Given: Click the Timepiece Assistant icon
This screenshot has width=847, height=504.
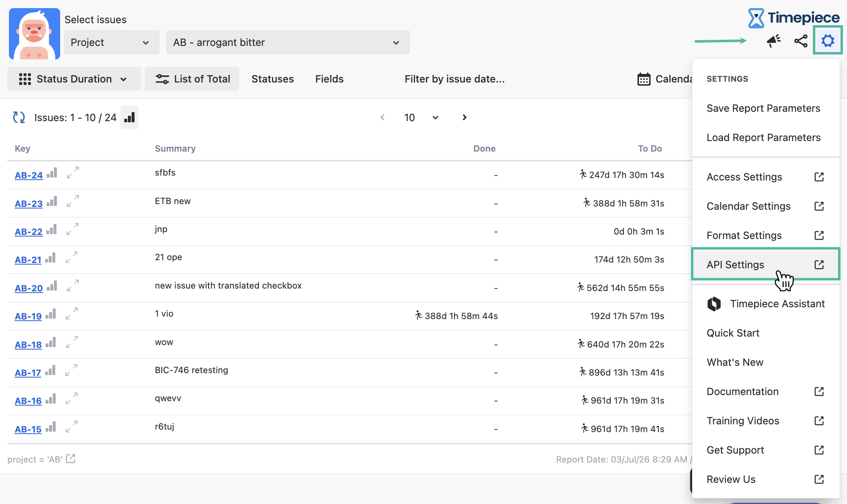Looking at the screenshot, I should pyautogui.click(x=714, y=304).
